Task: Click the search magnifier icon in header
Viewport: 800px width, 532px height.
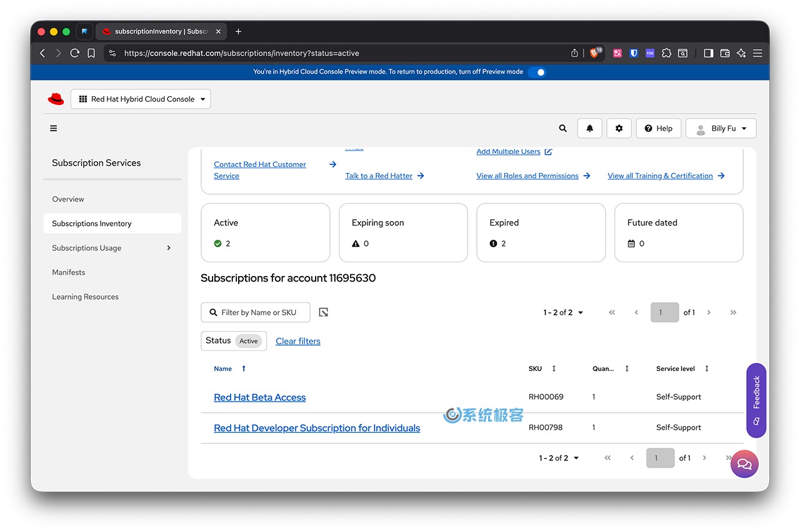Action: pos(562,129)
